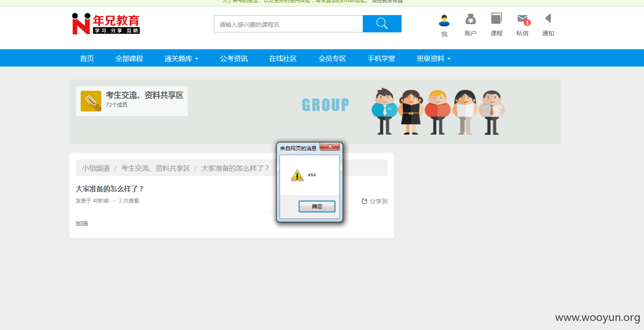Expand the 通关题库 dropdown menu

click(181, 58)
